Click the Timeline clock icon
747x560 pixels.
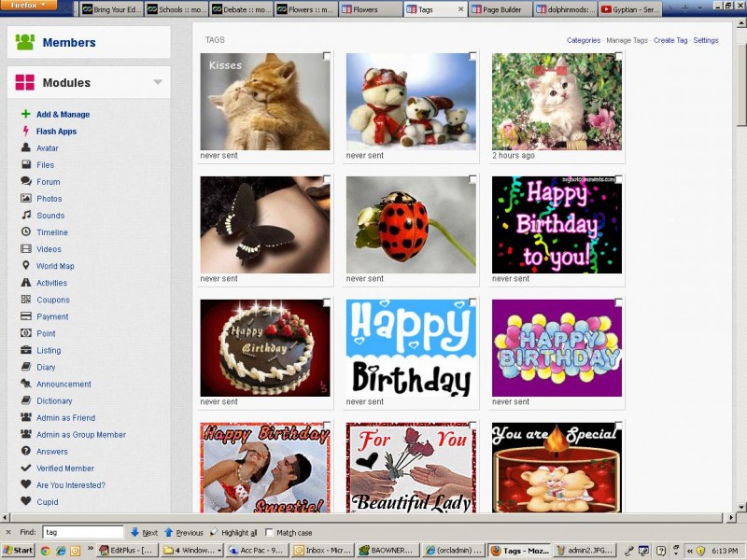(26, 232)
